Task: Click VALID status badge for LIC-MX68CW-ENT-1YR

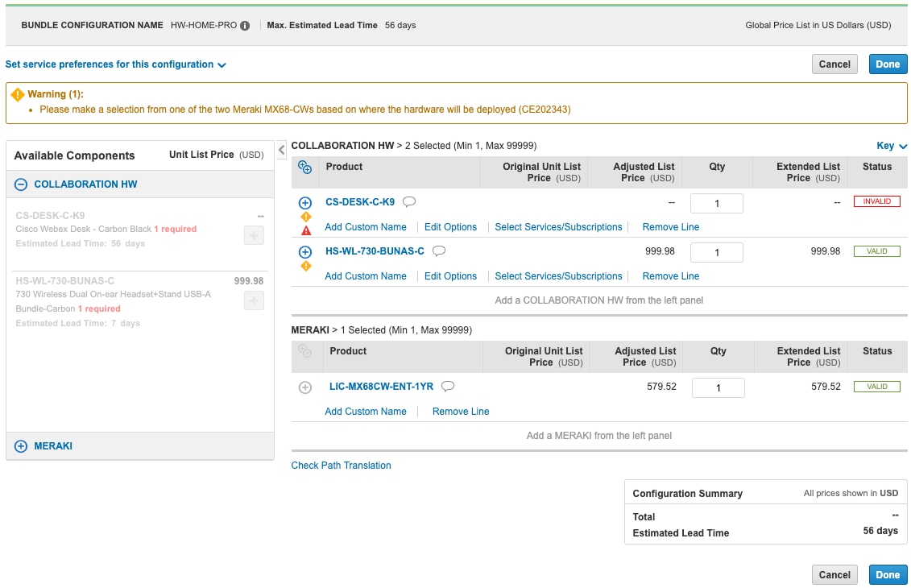Action: coord(876,387)
